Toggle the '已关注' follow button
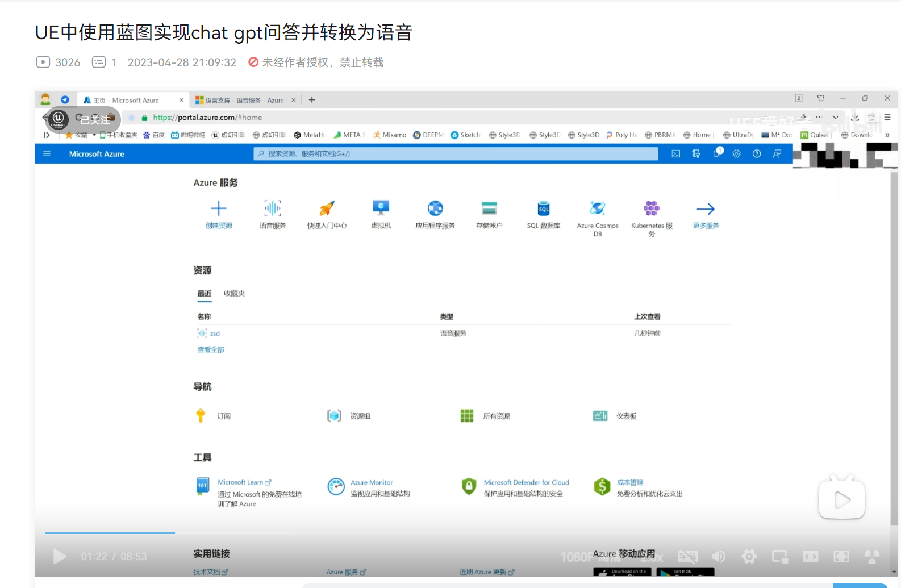The width and height of the screenshot is (901, 588). click(83, 119)
